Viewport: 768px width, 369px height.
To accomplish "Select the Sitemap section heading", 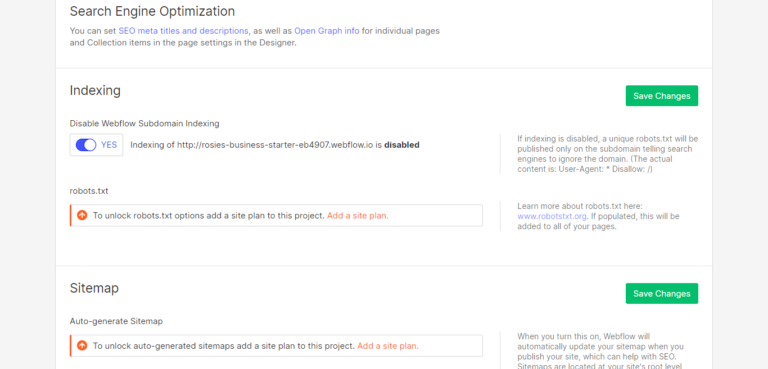I will [x=94, y=288].
